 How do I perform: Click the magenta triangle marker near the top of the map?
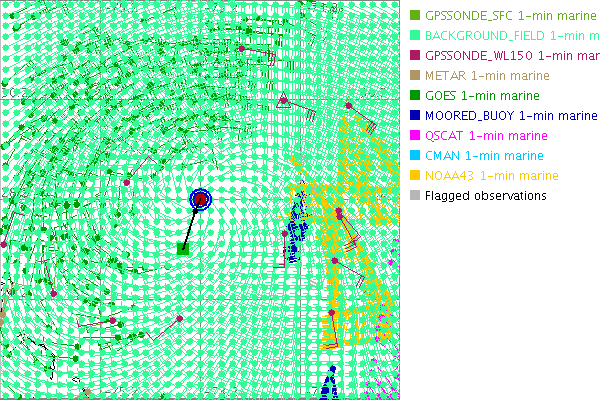click(283, 98)
